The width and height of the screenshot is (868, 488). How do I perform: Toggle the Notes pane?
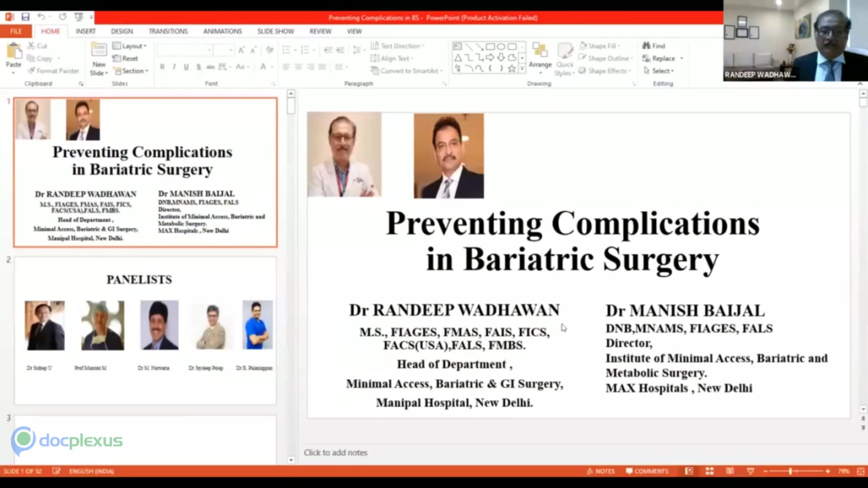click(601, 471)
